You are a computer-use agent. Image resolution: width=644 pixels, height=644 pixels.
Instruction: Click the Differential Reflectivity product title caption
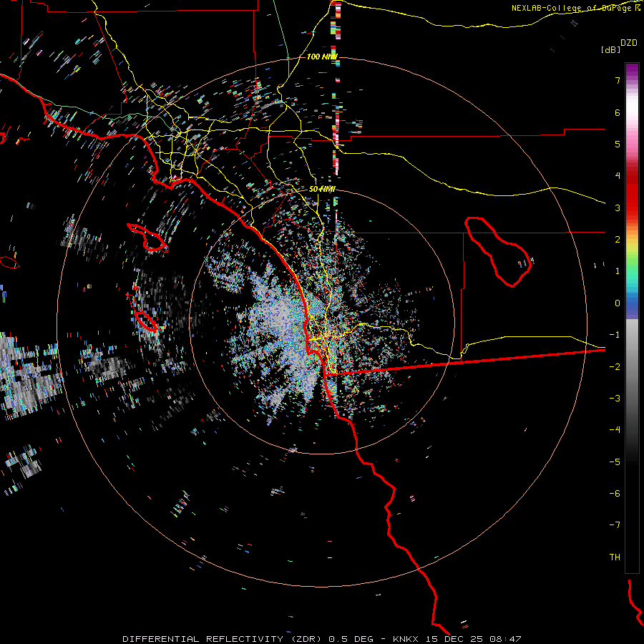321,639
